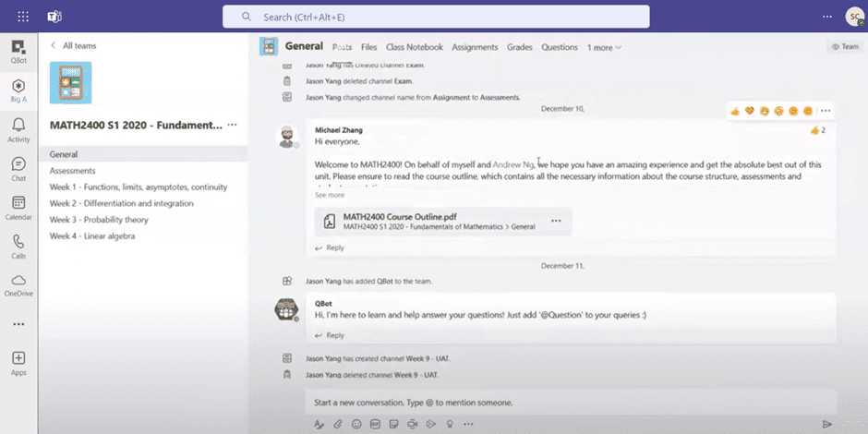Click the Microsoft Teams logo icon
The height and width of the screenshot is (434, 868).
tap(54, 17)
